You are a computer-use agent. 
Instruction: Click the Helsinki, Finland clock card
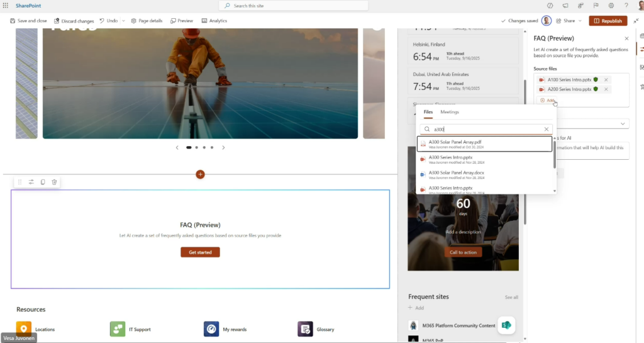tap(463, 52)
